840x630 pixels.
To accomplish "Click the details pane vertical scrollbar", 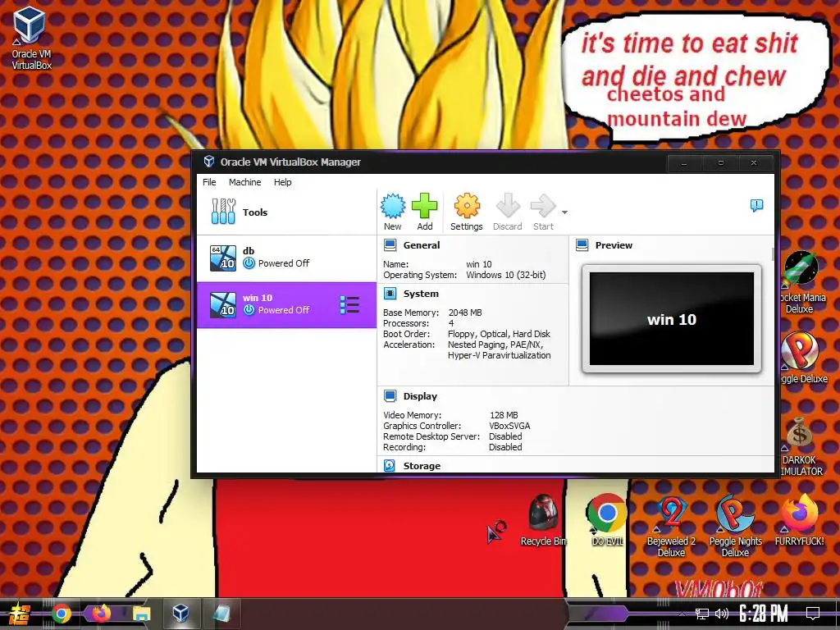I will pos(773,254).
